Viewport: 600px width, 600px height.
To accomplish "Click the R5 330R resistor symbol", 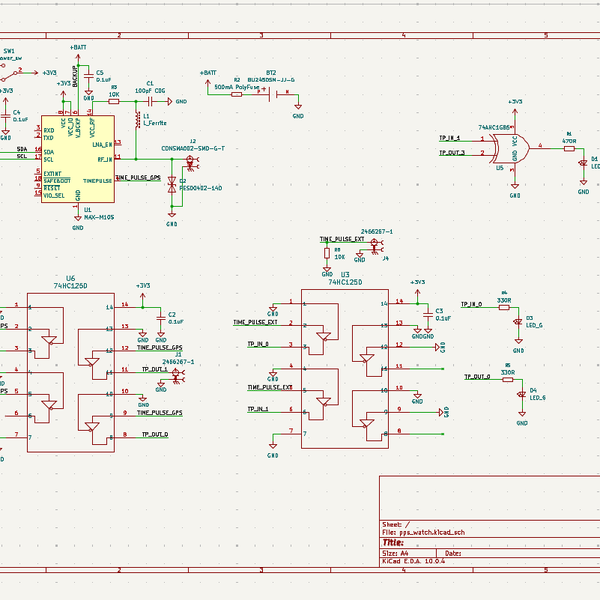I will pos(508,380).
